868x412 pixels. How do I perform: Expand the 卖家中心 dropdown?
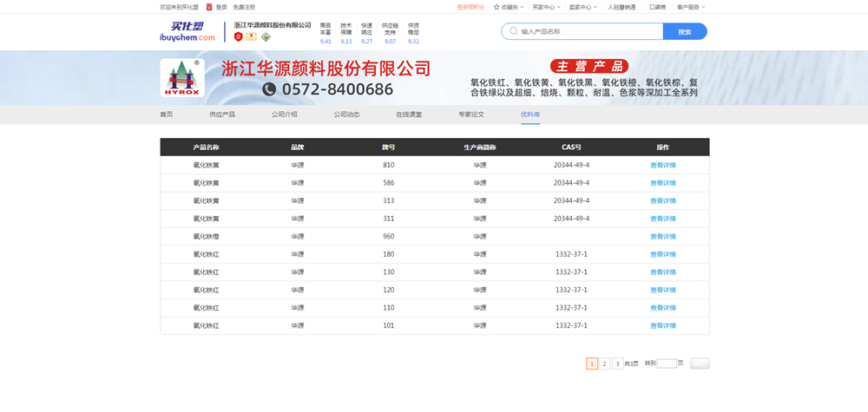(583, 7)
